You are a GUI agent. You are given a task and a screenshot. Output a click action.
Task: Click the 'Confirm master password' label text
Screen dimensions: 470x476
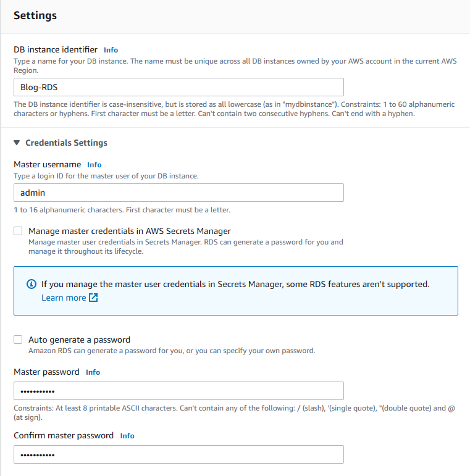[x=64, y=435]
